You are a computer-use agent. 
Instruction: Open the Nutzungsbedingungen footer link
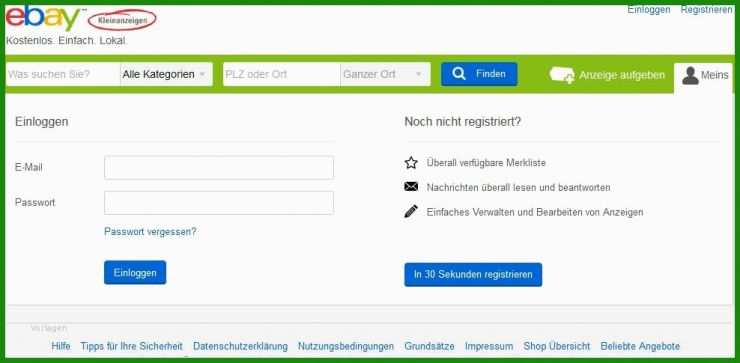click(346, 346)
